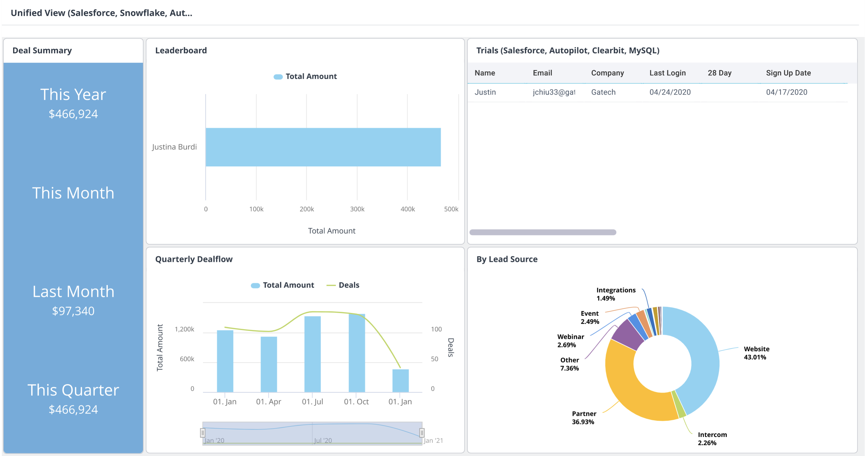
Task: Click the right range handle of Dealflow navigator
Action: pyautogui.click(x=421, y=432)
